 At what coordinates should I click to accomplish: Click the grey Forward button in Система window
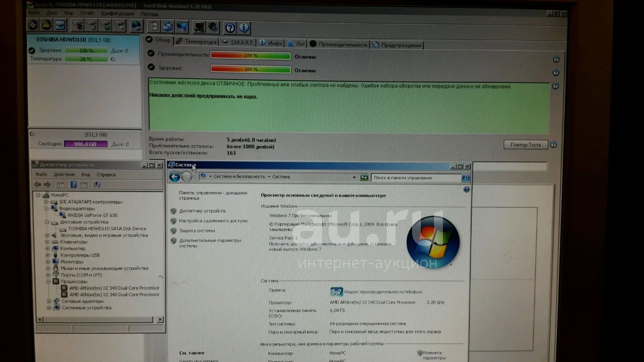tap(186, 177)
